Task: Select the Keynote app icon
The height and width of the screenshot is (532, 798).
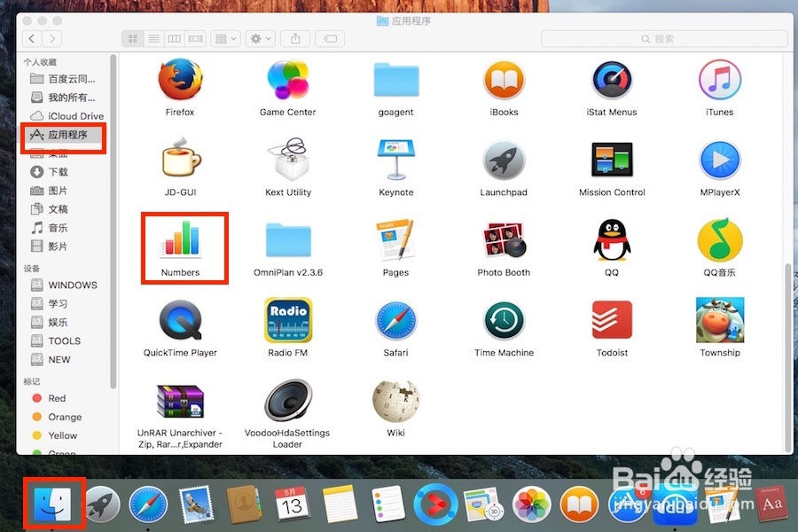Action: [396, 160]
